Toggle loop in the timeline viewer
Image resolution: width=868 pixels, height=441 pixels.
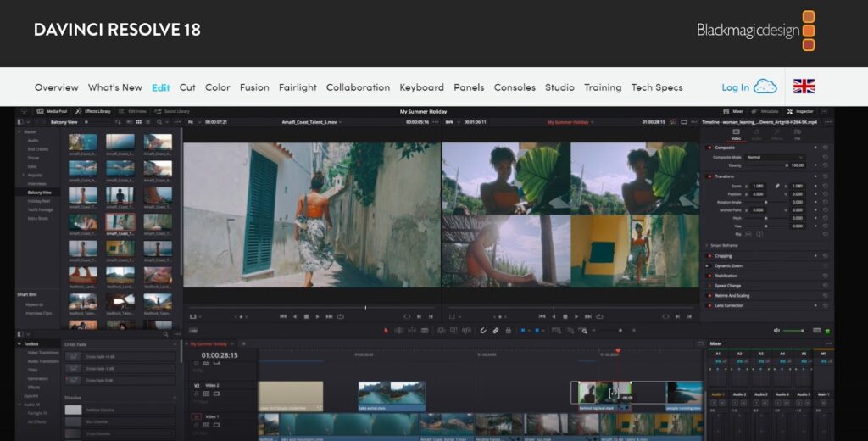599,316
